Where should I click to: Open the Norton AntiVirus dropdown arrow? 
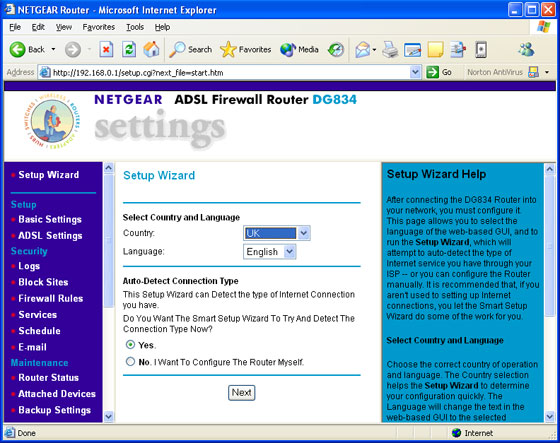547,72
